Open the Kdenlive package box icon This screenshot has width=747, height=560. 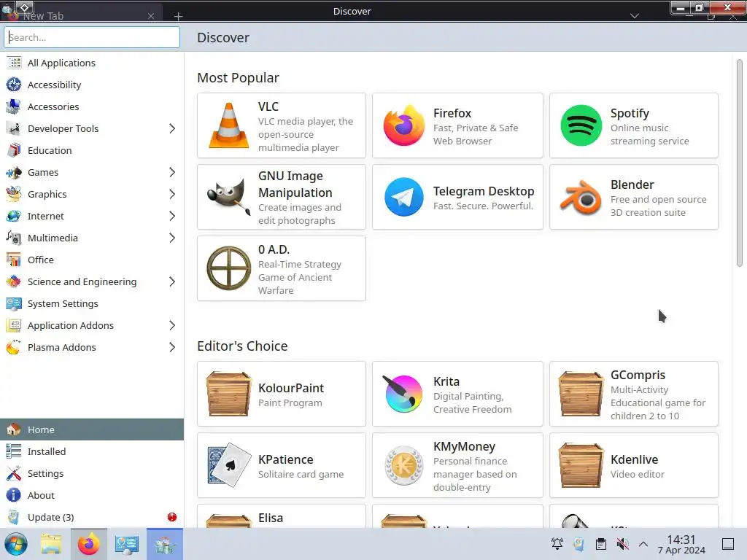click(x=581, y=465)
